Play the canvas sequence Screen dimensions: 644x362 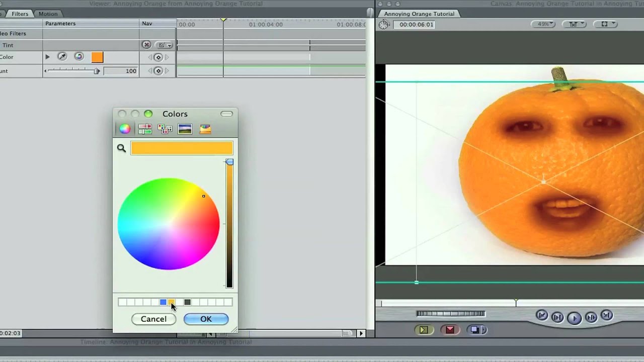(574, 317)
